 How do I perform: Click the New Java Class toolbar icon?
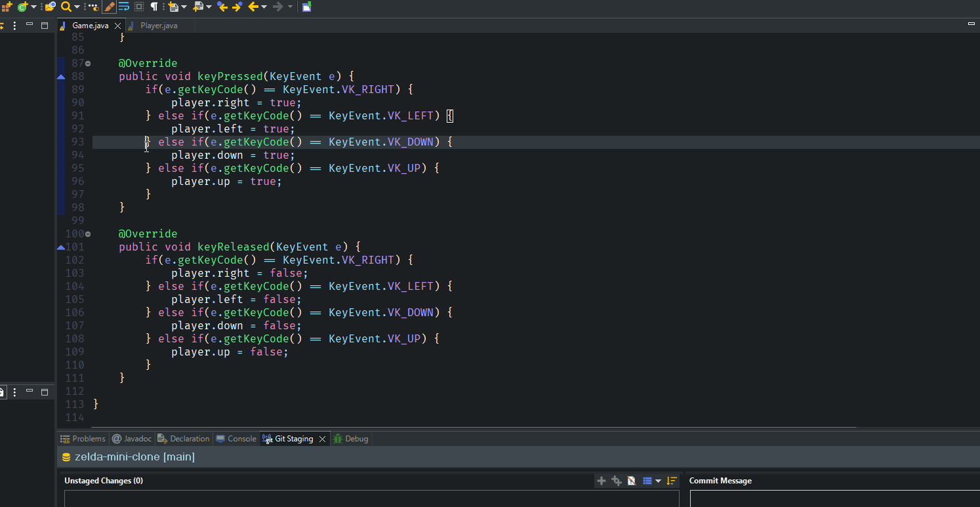point(23,7)
